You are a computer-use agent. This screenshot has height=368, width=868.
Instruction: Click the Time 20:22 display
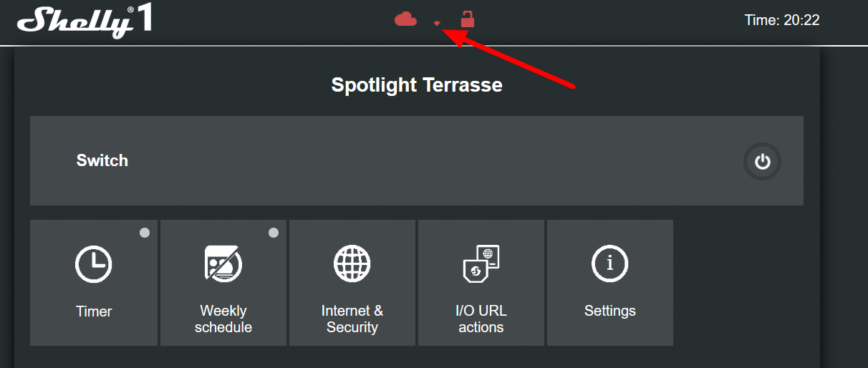tap(782, 21)
